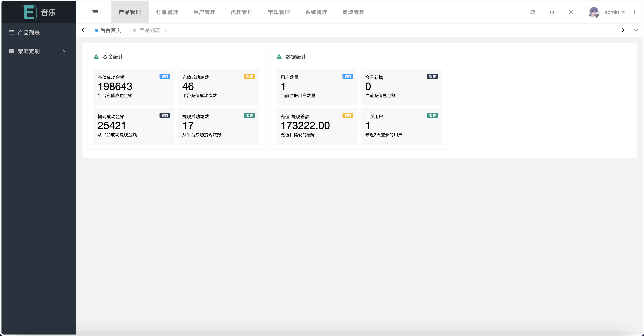Refresh the current page with the reload icon
The height and width of the screenshot is (336, 644).
click(x=533, y=12)
